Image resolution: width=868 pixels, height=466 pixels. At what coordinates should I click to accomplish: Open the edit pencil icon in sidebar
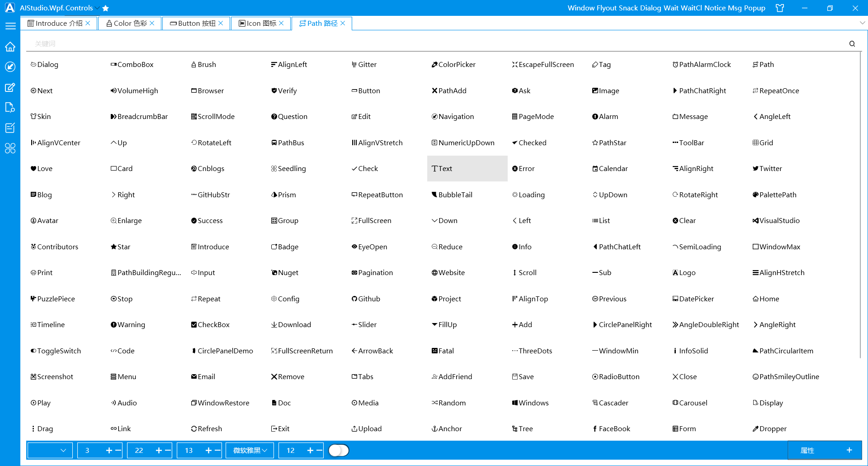click(x=10, y=87)
